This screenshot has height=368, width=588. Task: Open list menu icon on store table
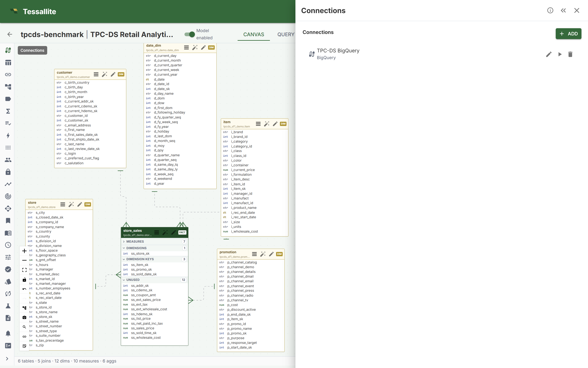tap(63, 204)
